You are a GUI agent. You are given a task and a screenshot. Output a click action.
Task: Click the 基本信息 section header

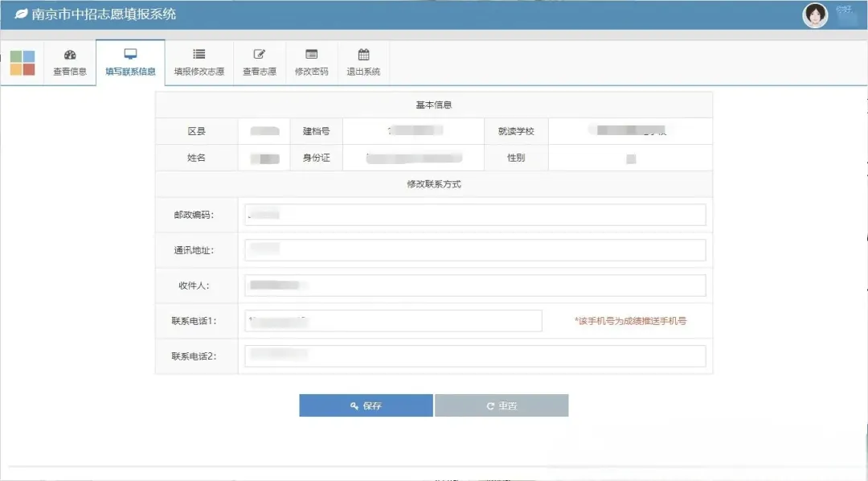tap(433, 105)
